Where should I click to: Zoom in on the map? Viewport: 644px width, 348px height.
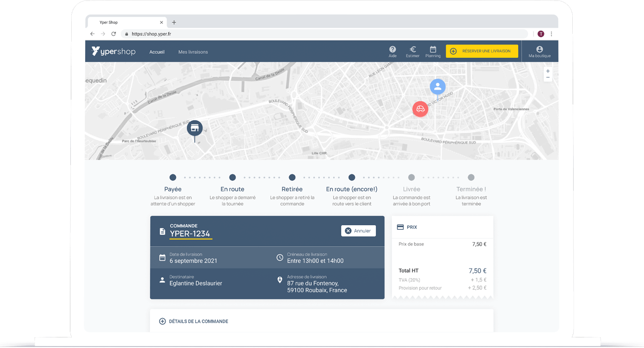coord(547,71)
